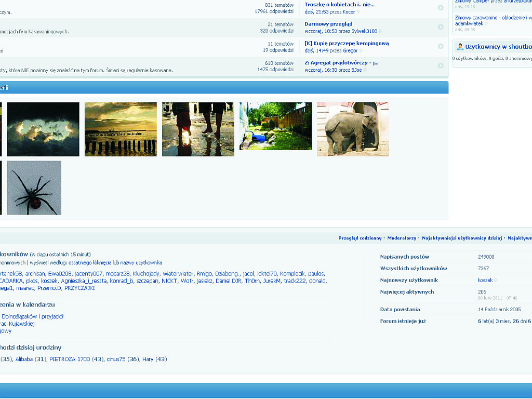Open calendar event Dolnoślązaków i przyjaciół
This screenshot has height=399, width=532.
pos(33,316)
